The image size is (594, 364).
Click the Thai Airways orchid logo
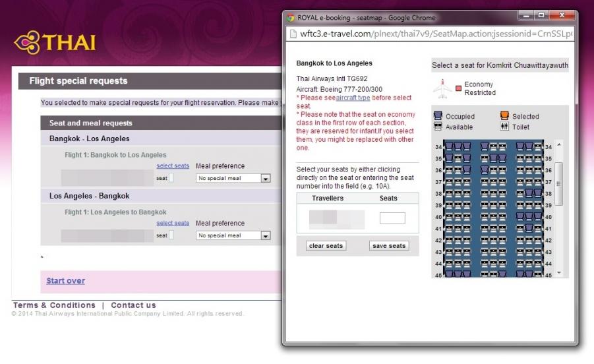pyautogui.click(x=26, y=43)
